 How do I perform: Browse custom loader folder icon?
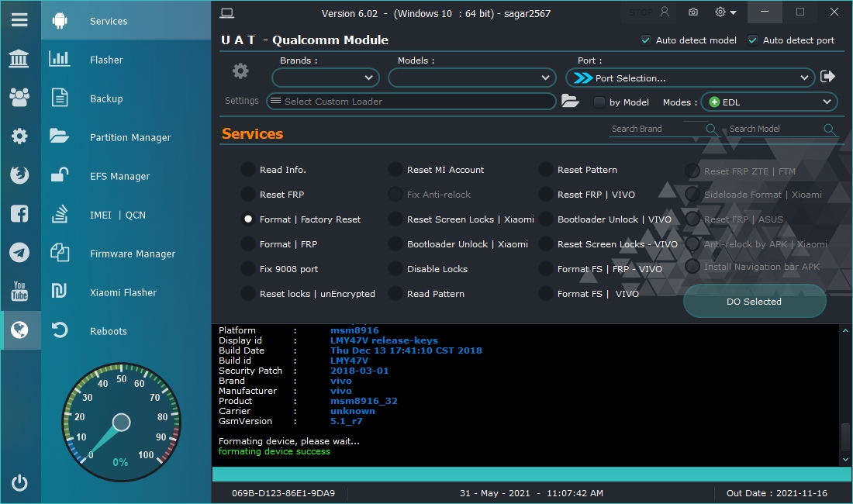tap(570, 101)
